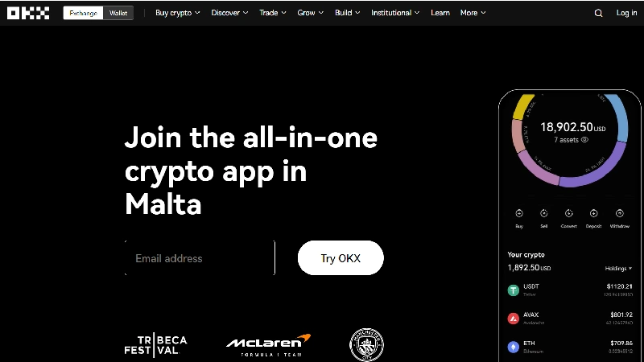This screenshot has width=644, height=362.
Task: Click the USDT Tether coin icon
Action: point(514,290)
